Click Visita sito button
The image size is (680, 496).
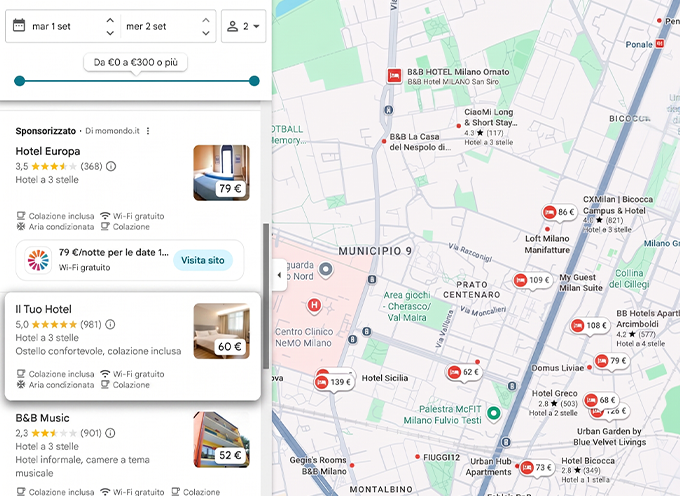[x=203, y=260]
